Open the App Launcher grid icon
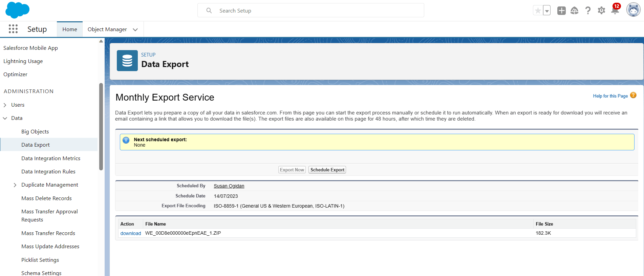The image size is (644, 276). pos(13,29)
